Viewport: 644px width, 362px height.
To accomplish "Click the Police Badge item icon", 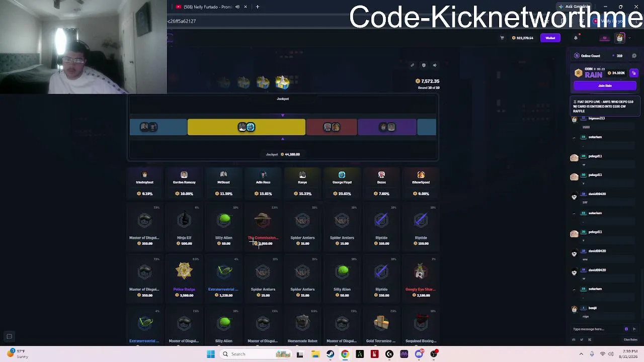I will pyautogui.click(x=184, y=271).
